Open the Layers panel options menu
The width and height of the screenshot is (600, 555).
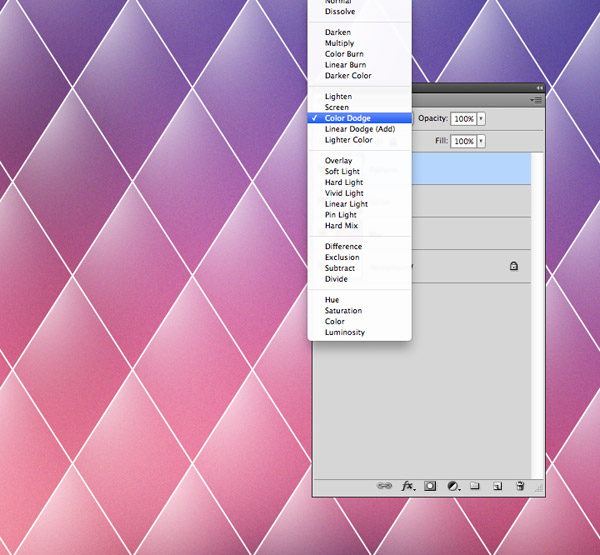(x=537, y=100)
